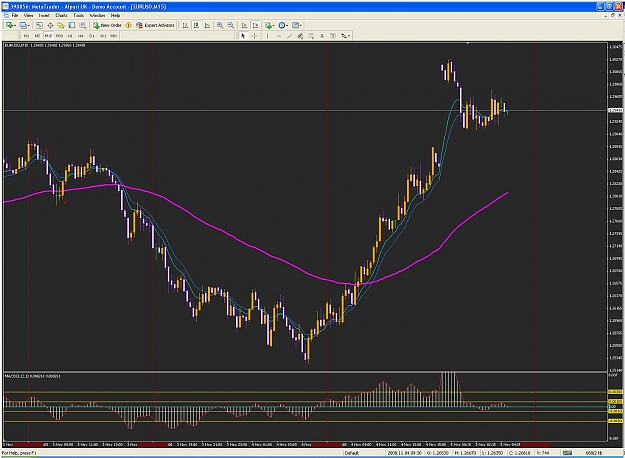Open the Help menu
Image resolution: width=625 pixels, height=458 pixels.
coord(115,16)
